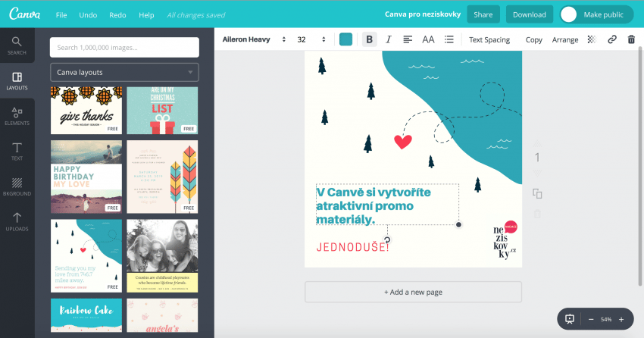Expand the Canva layouts dropdown
Screen dimensions: 644x338
[124, 72]
